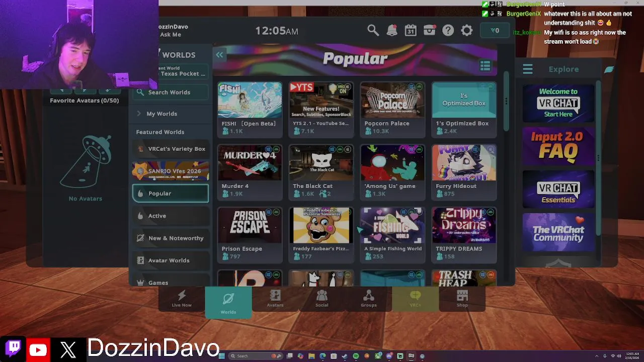Click the Favorite Avatars (0/50) label
The image size is (644, 362).
click(85, 101)
